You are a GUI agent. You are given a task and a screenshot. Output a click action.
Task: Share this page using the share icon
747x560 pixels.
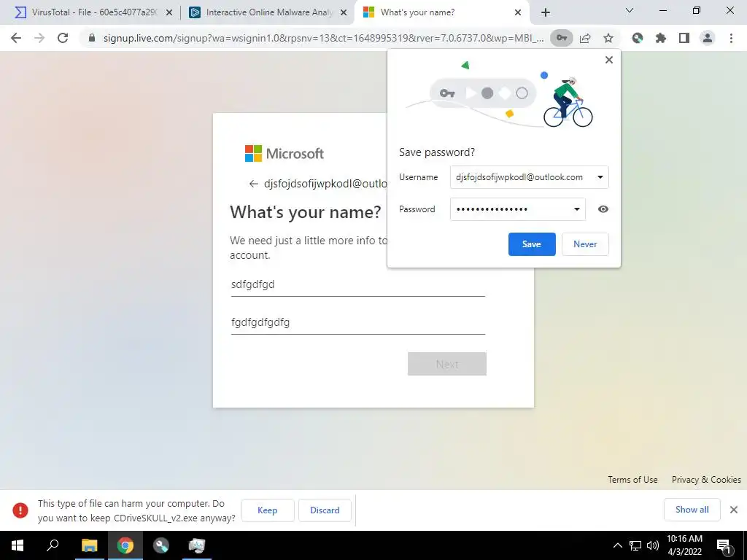coord(585,38)
